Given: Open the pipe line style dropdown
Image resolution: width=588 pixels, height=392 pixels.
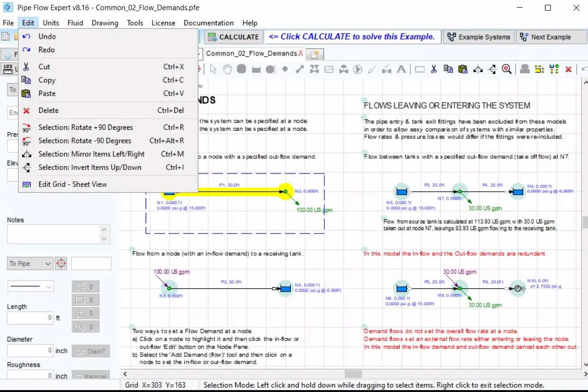Looking at the screenshot, I should 30,286.
